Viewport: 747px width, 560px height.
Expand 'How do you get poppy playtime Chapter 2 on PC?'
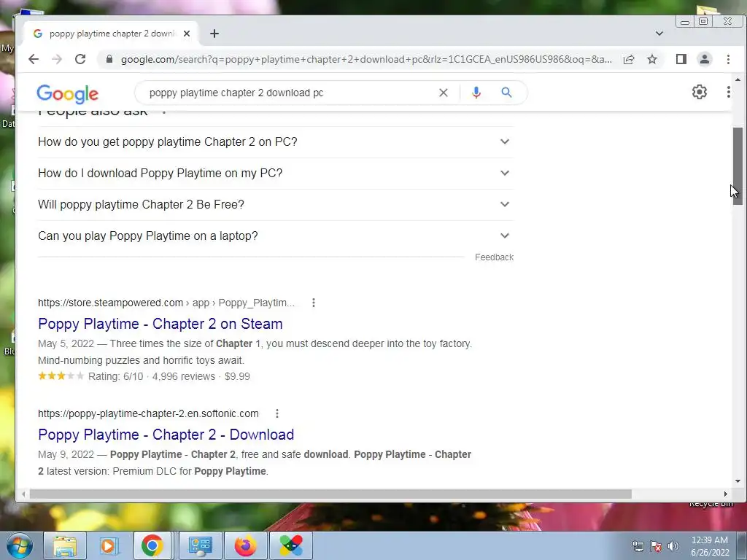point(275,142)
